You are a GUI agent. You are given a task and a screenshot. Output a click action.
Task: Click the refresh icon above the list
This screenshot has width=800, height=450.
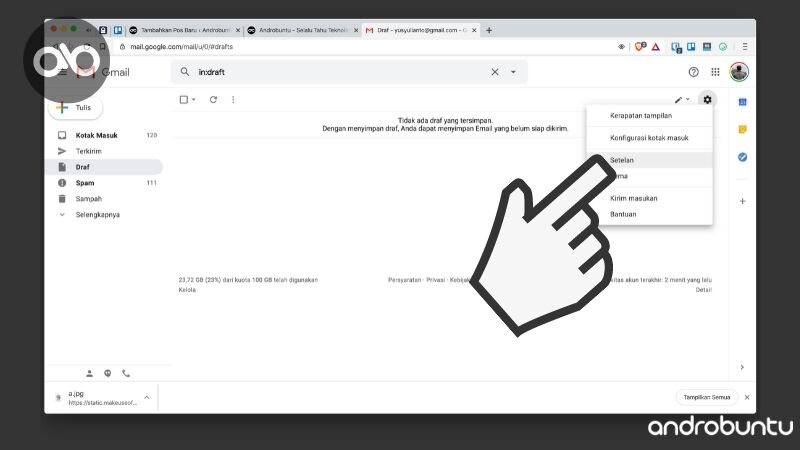[213, 99]
